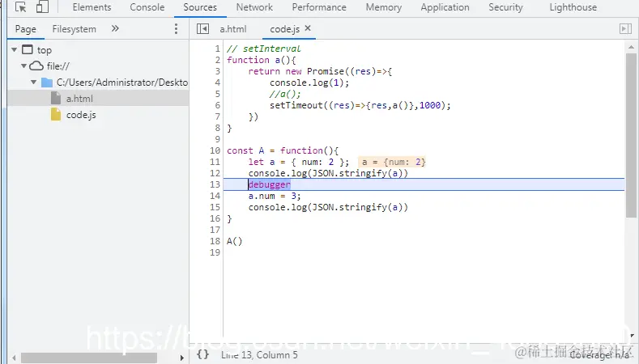The width and height of the screenshot is (639, 364).
Task: Switch to the Console tab
Action: [147, 7]
